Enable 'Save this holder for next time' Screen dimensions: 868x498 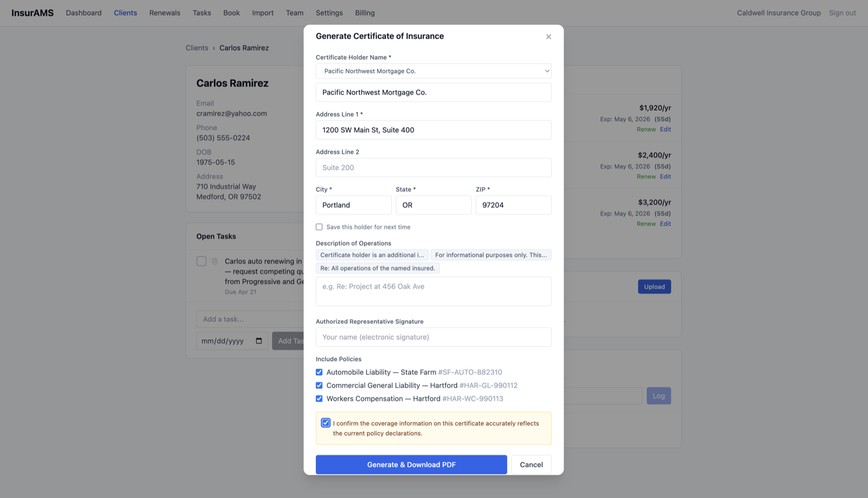(x=319, y=227)
